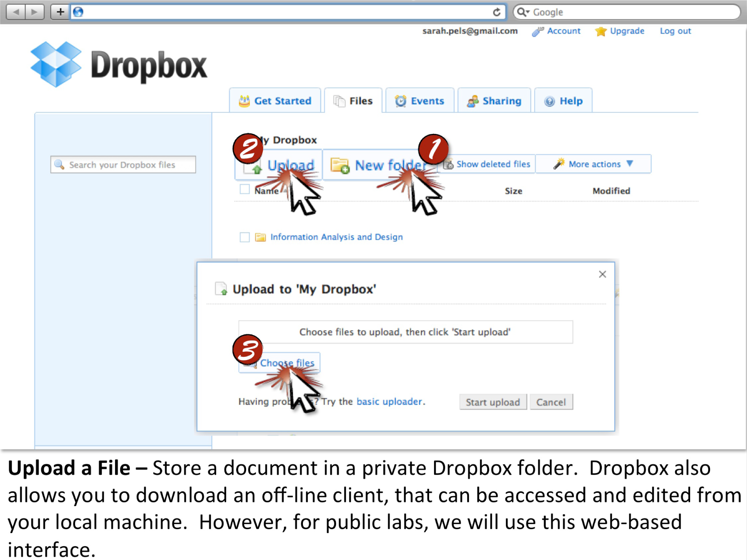Click the sarah.pels@gmail.com account text
The width and height of the screenshot is (747, 560).
(x=470, y=31)
